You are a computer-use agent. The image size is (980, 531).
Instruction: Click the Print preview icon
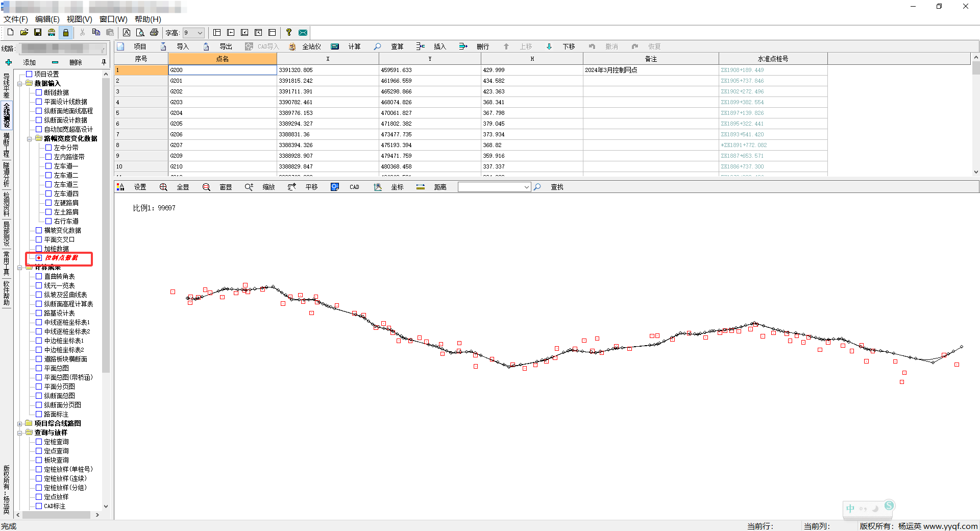[x=140, y=32]
